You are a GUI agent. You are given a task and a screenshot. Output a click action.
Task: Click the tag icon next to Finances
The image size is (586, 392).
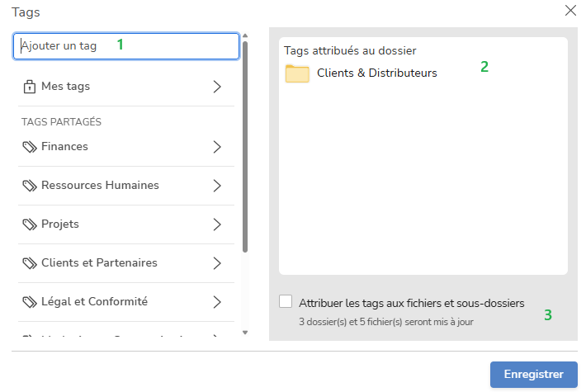click(x=30, y=147)
